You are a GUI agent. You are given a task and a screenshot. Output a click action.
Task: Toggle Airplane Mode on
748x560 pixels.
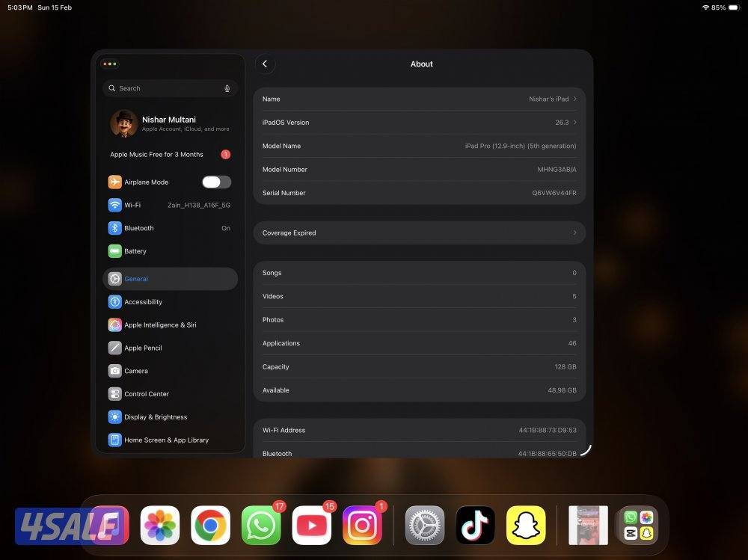click(x=215, y=182)
